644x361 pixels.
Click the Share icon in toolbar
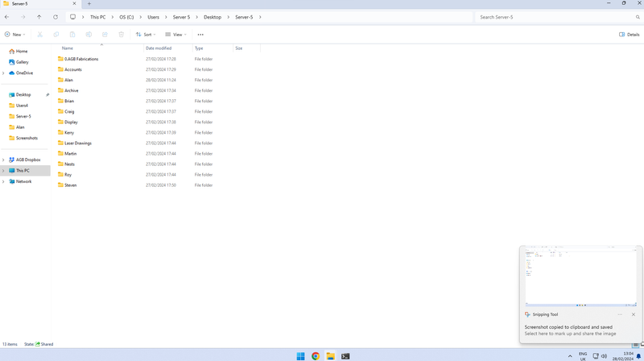105,35
